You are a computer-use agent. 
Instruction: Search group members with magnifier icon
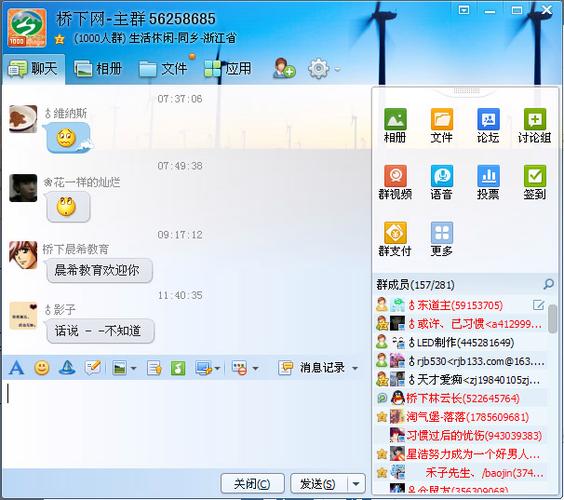pyautogui.click(x=548, y=284)
